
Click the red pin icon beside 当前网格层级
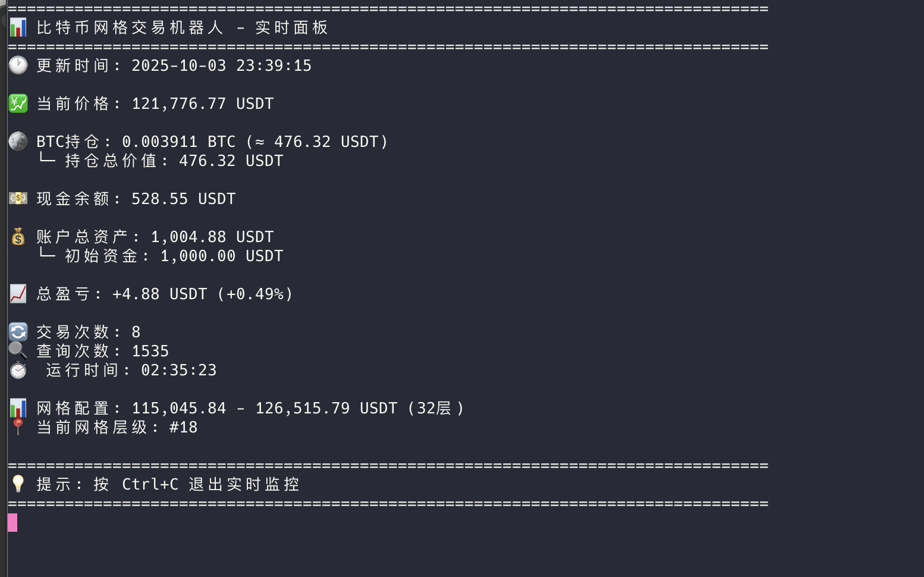[x=18, y=427]
